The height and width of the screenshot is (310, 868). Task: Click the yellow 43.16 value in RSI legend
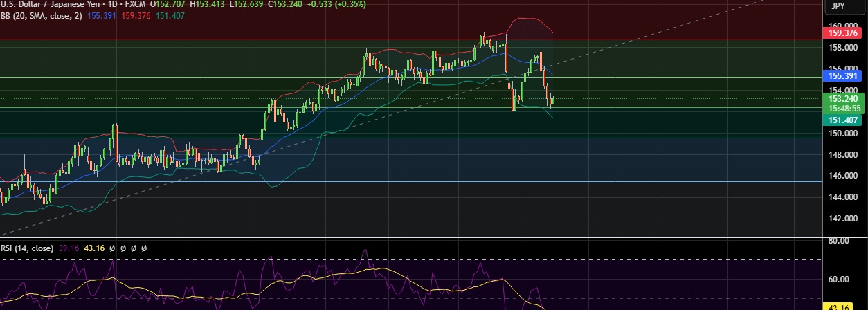[x=96, y=248]
